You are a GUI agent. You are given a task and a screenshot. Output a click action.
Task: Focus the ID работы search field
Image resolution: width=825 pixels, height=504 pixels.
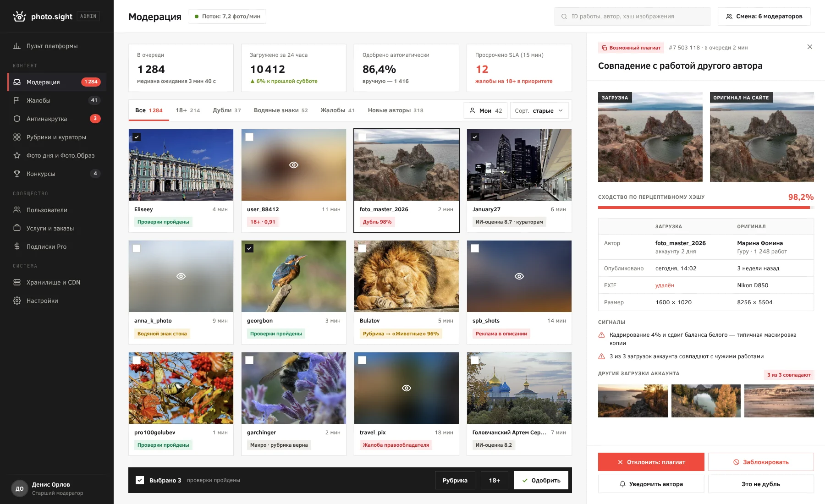[x=632, y=16]
